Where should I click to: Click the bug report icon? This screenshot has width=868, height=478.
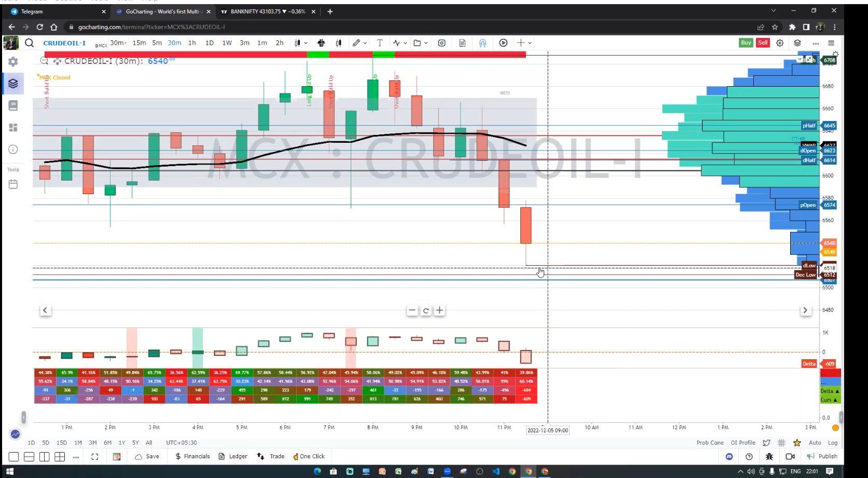pyautogui.click(x=769, y=457)
